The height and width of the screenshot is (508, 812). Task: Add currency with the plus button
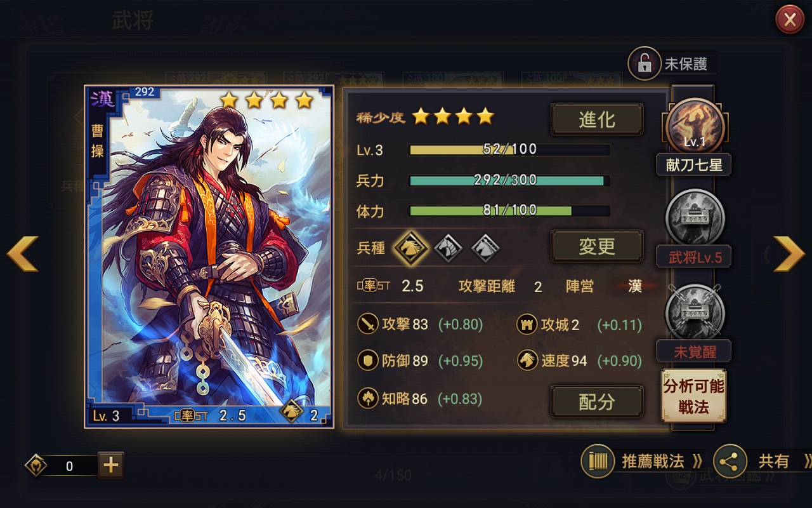[x=111, y=465]
